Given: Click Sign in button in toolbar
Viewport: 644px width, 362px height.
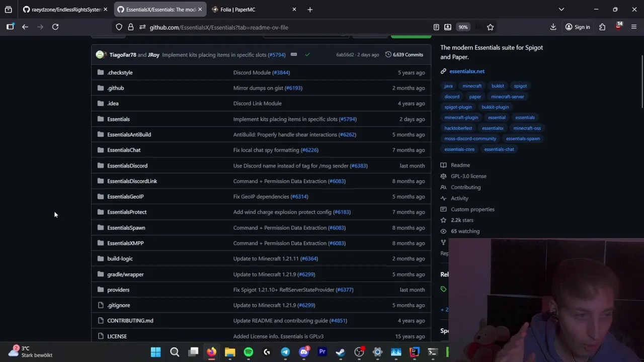Looking at the screenshot, I should pos(578,27).
